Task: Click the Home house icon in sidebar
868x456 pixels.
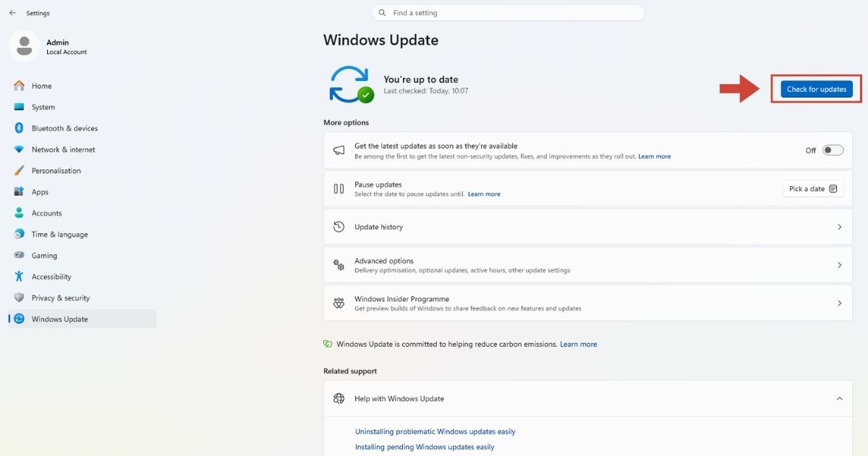Action: 19,85
